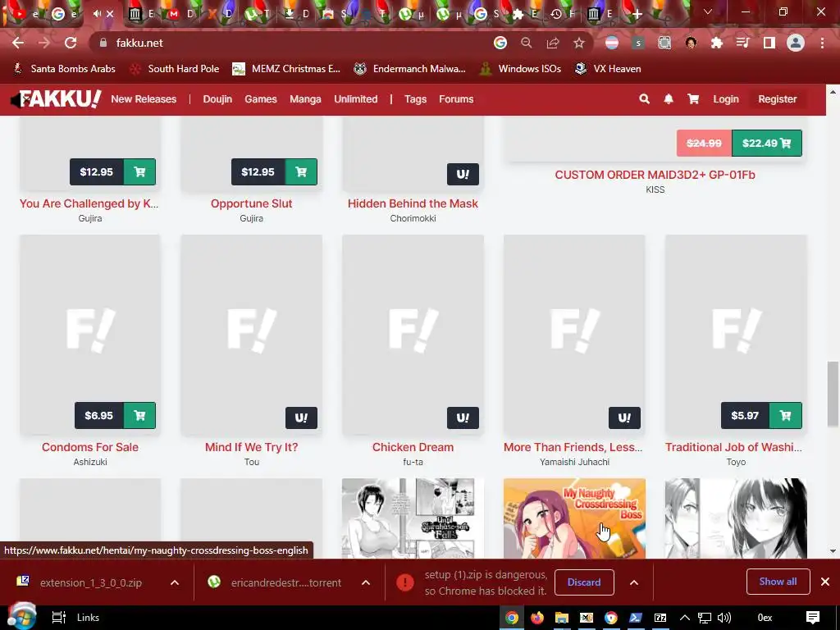
Task: Click the FAKKU search magnifier icon
Action: [645, 98]
